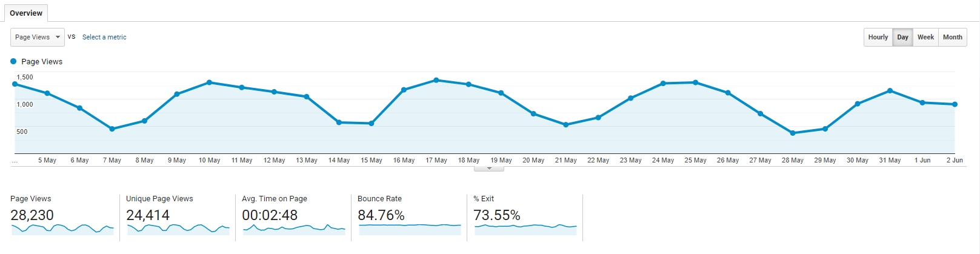
Task: Change the chart granularity to Month
Action: click(x=952, y=37)
